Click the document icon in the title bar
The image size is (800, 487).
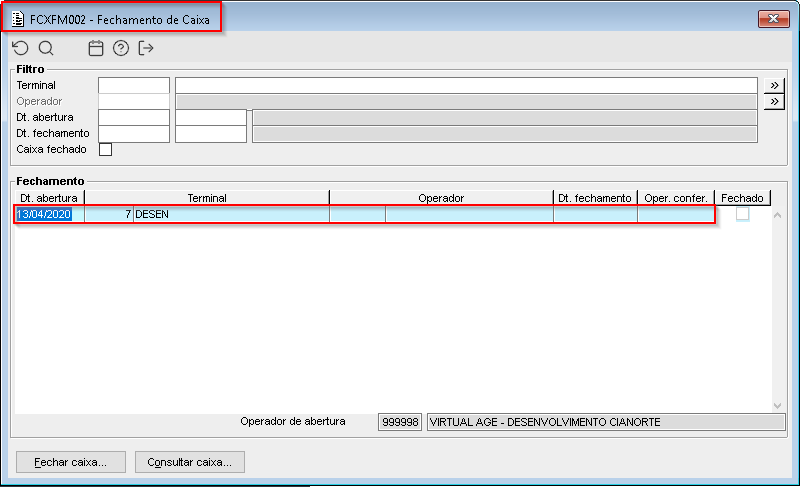point(18,19)
